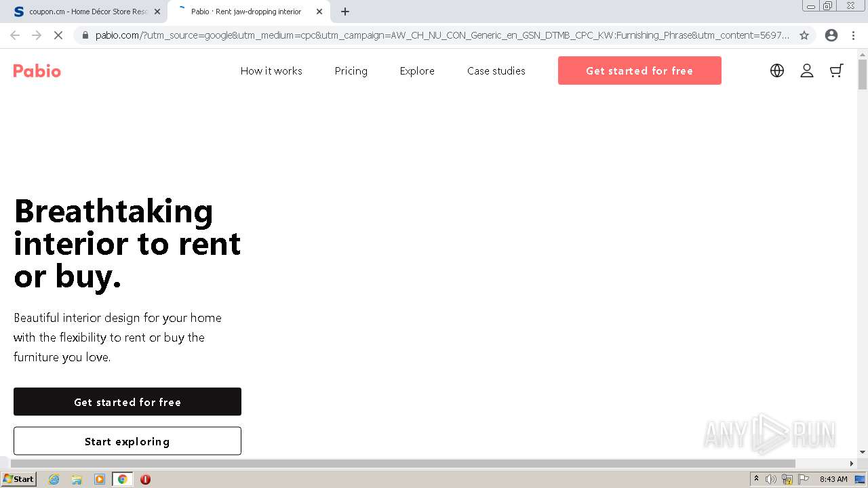Click the vertical page scrollbar thumb

pyautogui.click(x=863, y=75)
